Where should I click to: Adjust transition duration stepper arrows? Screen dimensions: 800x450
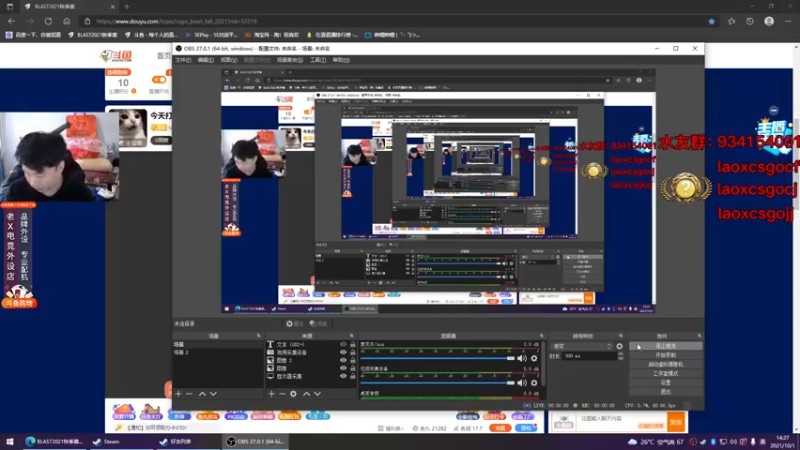coord(620,356)
